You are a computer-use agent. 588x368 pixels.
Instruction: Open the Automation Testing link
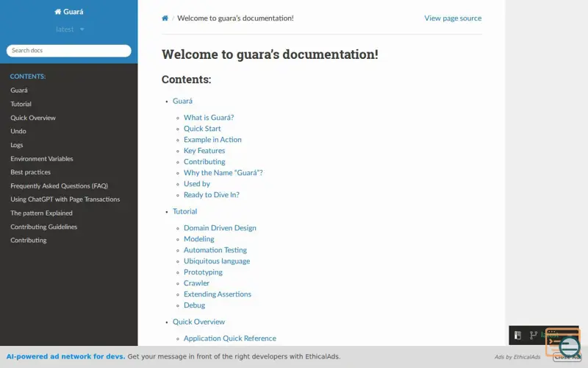(x=215, y=250)
